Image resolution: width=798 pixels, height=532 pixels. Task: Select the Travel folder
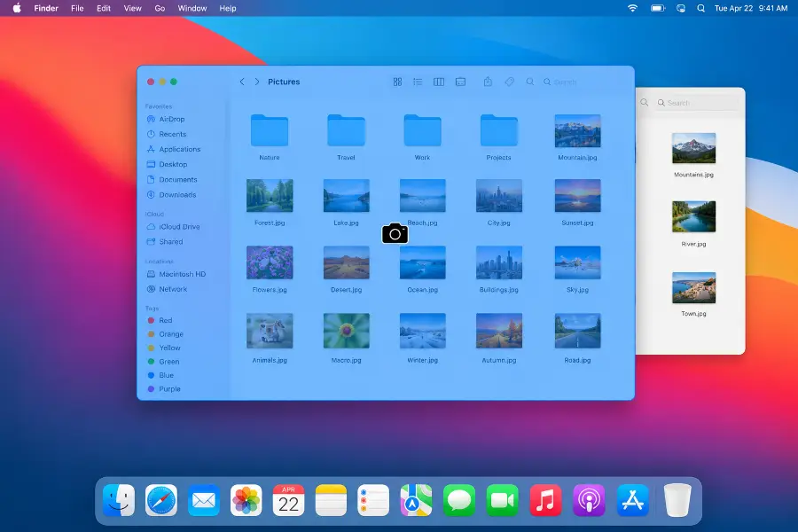pyautogui.click(x=346, y=130)
